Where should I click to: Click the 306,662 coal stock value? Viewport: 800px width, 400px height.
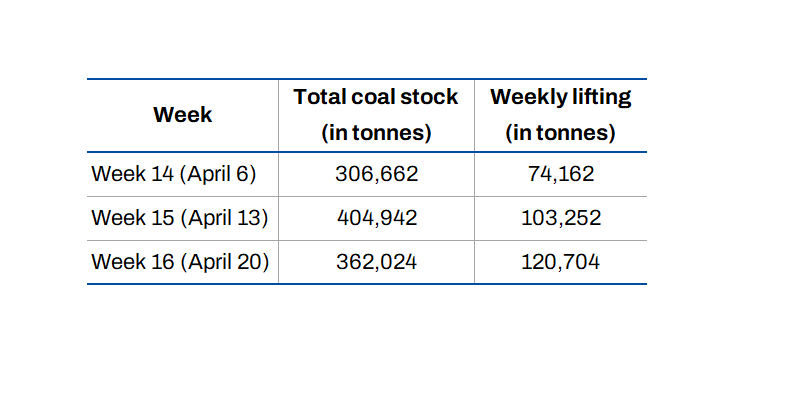376,174
